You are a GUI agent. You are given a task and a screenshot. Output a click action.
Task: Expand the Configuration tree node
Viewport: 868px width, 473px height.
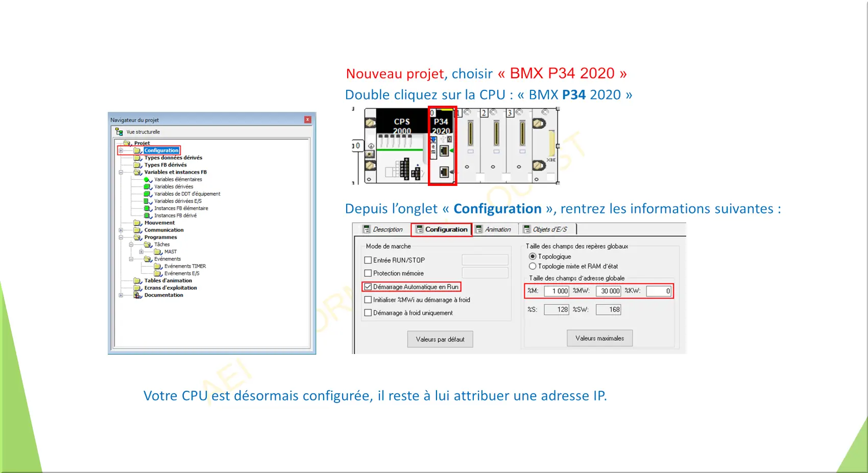(120, 151)
